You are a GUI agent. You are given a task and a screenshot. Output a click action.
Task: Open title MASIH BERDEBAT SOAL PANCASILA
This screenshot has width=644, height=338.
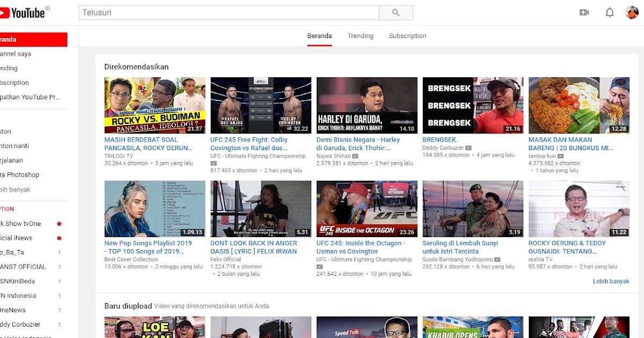coord(149,144)
